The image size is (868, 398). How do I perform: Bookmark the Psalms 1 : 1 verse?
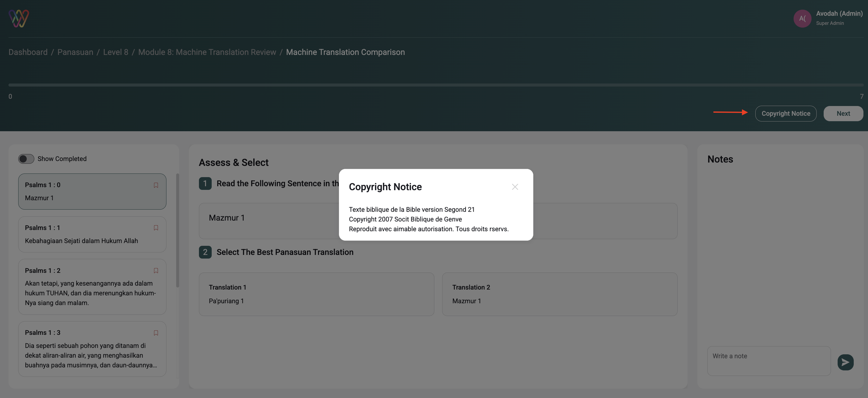pyautogui.click(x=156, y=228)
